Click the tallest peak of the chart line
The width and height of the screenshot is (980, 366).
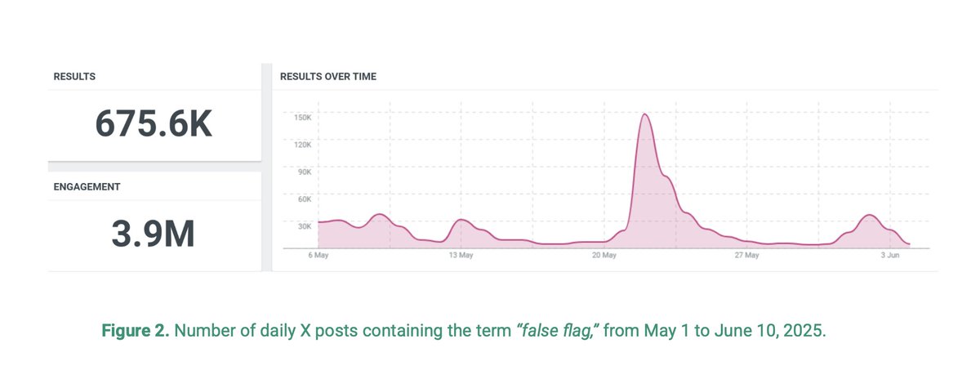(x=644, y=114)
